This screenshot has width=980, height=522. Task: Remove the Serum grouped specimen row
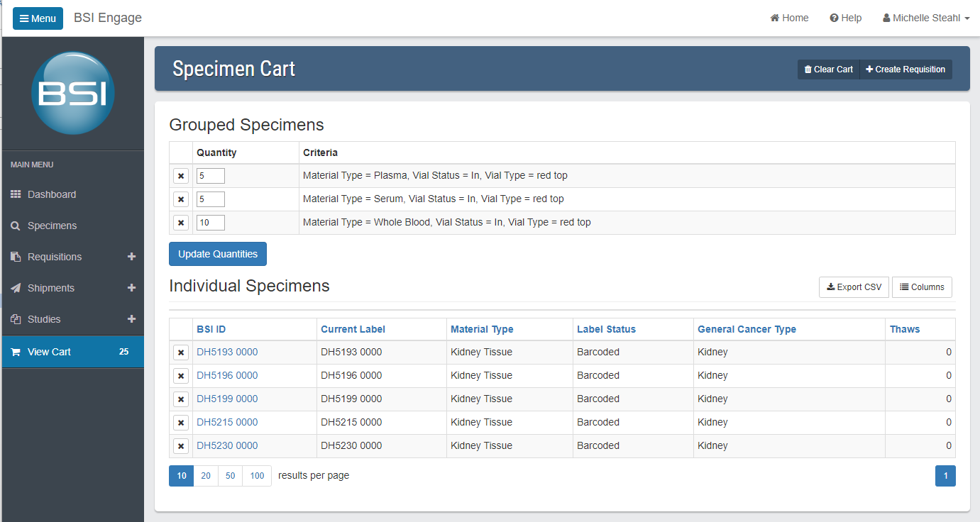(x=181, y=199)
